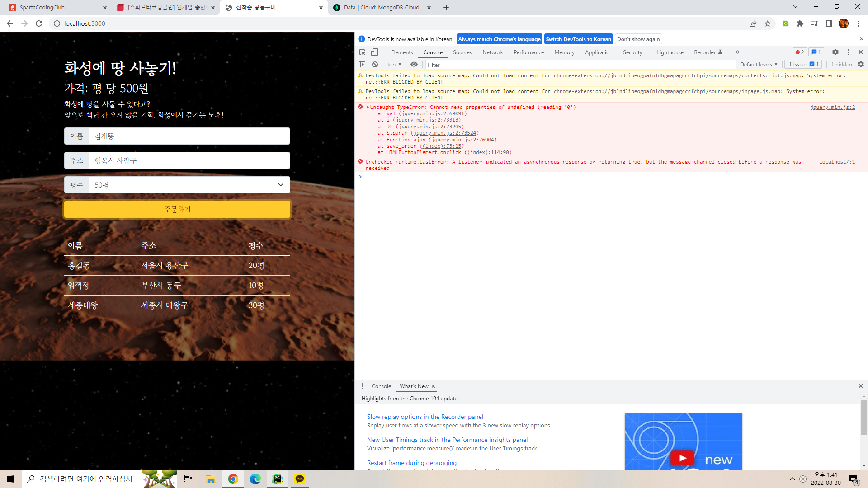Click the 1 Issue counter
This screenshot has height=488, width=868.
point(804,65)
